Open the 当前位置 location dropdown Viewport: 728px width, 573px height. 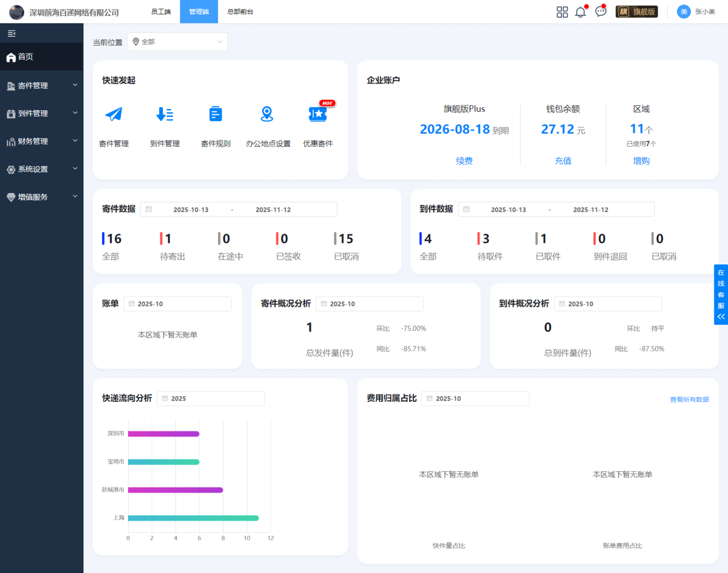(x=177, y=42)
